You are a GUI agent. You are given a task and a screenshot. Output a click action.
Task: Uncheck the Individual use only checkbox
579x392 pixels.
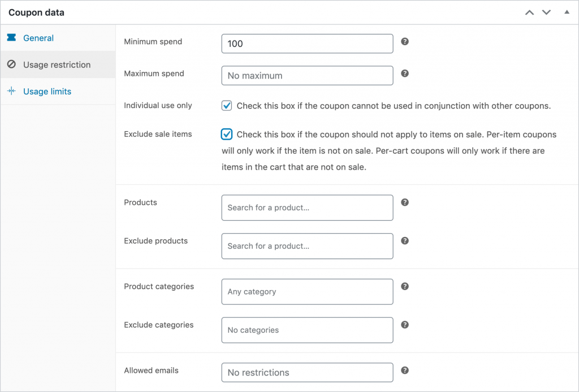[x=227, y=106]
